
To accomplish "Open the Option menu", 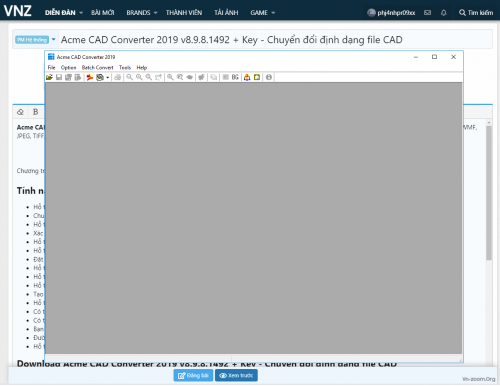I will (68, 68).
